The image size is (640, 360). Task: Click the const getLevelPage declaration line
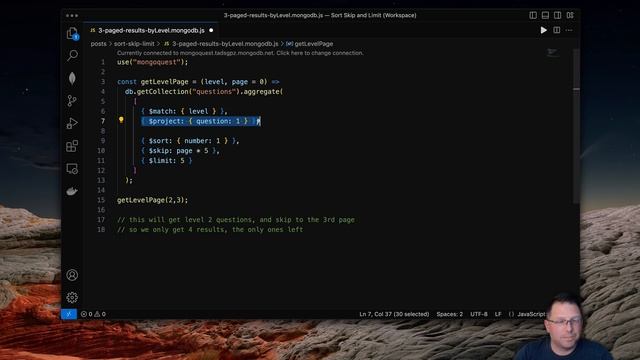198,82
